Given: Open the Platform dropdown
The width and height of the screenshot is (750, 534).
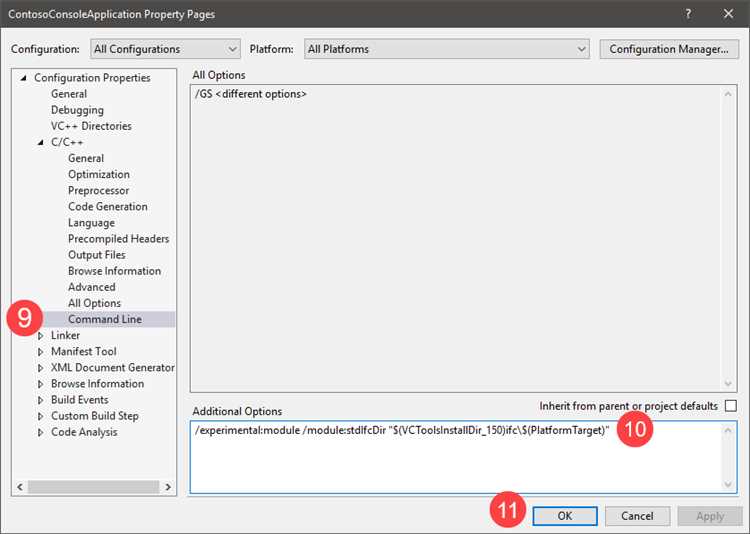Looking at the screenshot, I should point(446,49).
